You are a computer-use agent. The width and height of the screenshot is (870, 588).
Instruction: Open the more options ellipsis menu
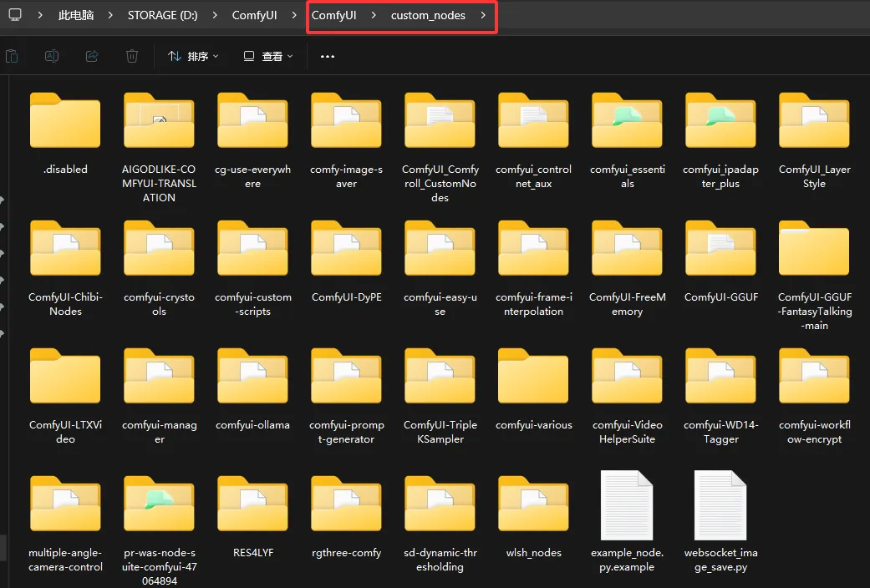328,56
